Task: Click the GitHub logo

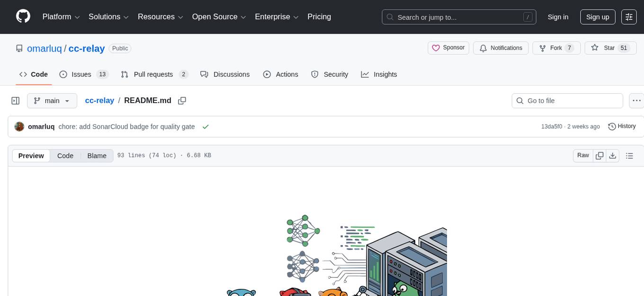Action: click(23, 17)
